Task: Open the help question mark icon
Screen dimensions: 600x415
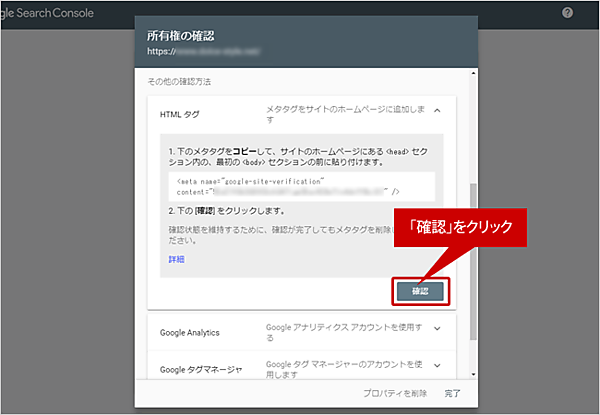Action: pos(567,13)
